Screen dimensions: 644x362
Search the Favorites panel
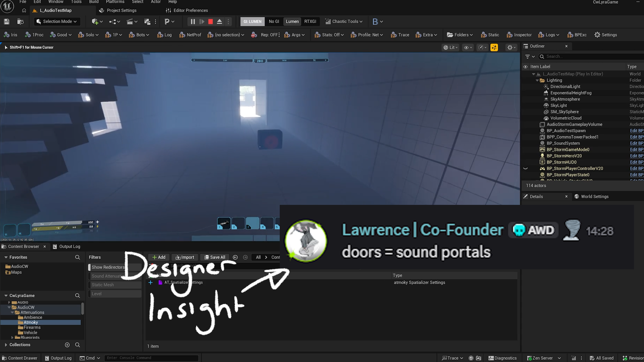(77, 257)
